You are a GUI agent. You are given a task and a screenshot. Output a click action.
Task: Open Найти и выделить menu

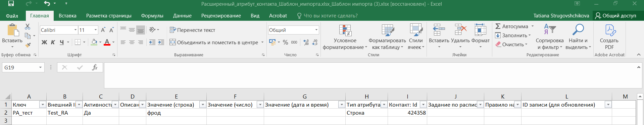tap(578, 37)
